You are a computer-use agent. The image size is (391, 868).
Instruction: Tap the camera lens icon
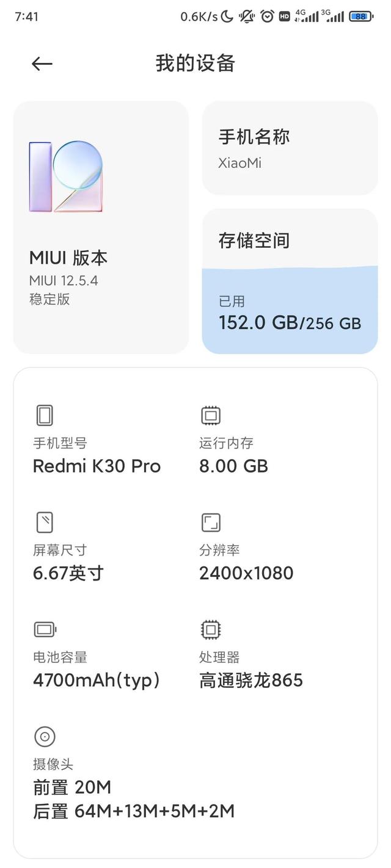click(45, 737)
